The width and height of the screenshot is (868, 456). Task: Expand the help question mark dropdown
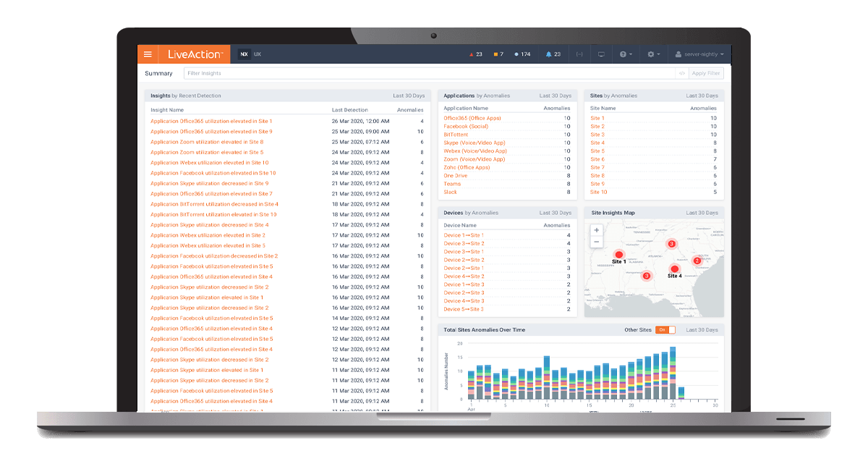click(x=625, y=54)
